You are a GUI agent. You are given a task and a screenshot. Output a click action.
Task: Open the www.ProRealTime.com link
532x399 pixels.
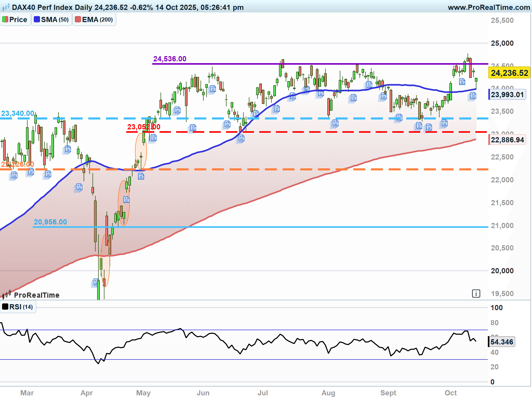pos(489,7)
